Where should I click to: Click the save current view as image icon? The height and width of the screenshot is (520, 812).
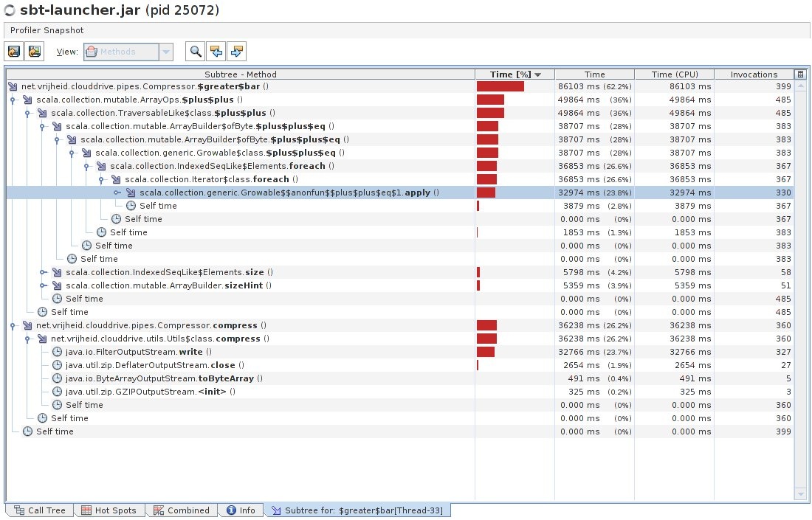click(34, 52)
